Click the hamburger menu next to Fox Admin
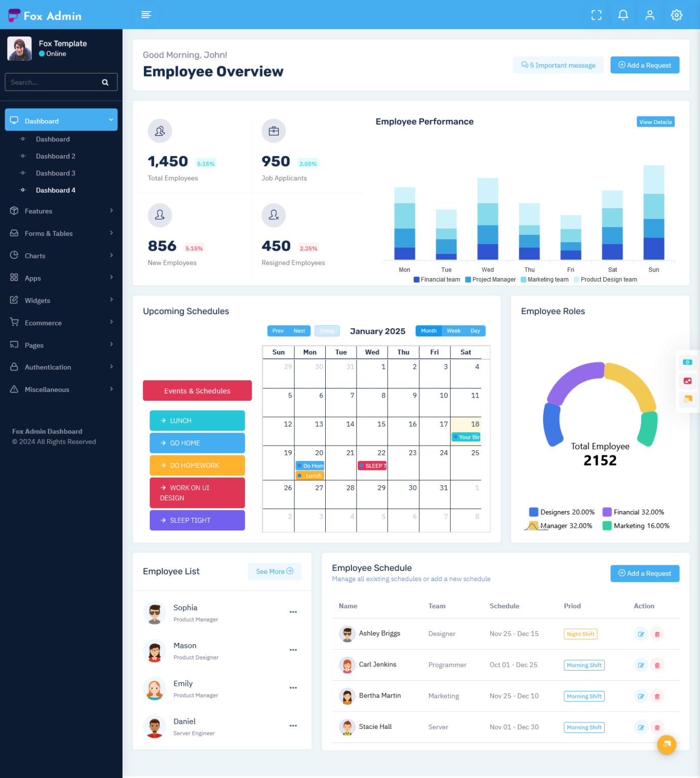This screenshot has width=700, height=778. [146, 15]
